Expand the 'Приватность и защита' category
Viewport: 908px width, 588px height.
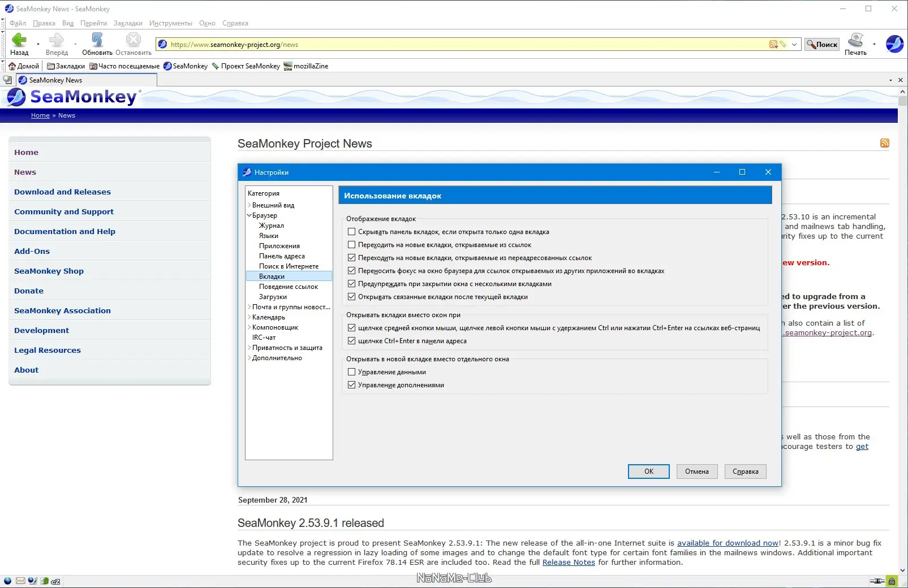(249, 348)
